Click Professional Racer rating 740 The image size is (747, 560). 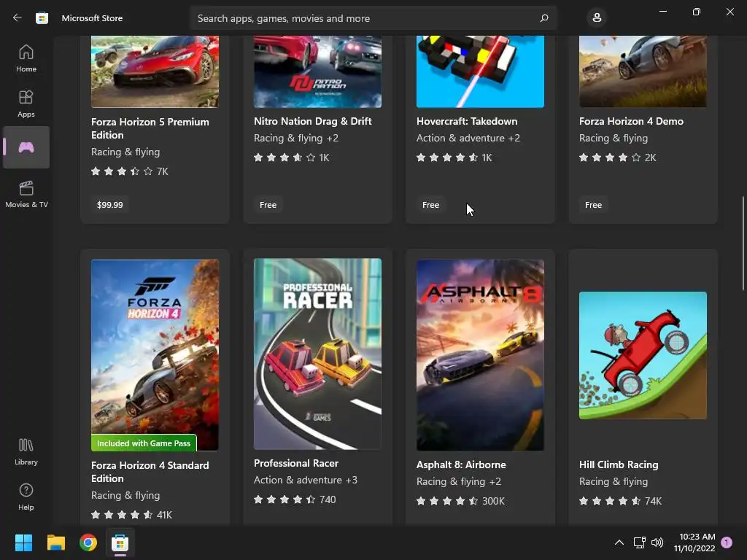(x=295, y=499)
